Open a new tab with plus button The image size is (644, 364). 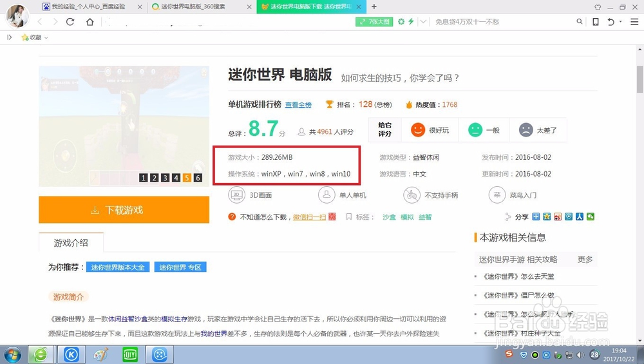(x=374, y=6)
